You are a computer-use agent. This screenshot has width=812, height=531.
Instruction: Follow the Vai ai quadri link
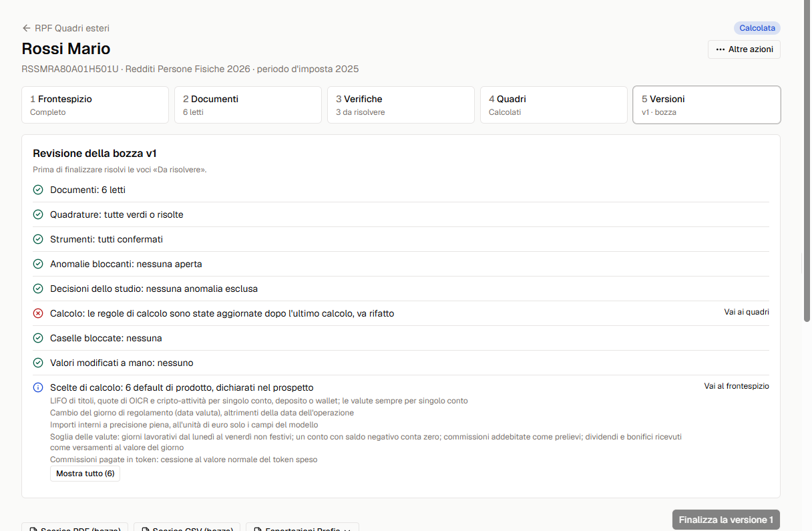(747, 312)
